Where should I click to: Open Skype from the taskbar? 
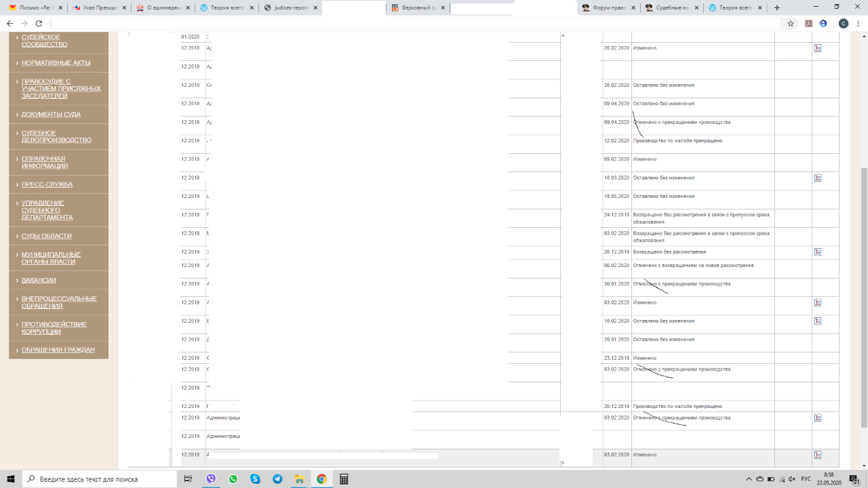tap(255, 479)
